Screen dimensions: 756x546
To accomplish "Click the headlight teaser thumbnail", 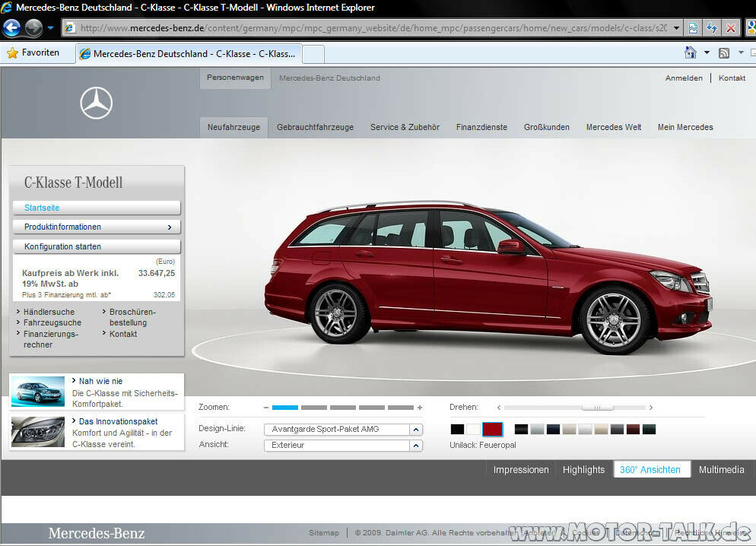I will [37, 432].
